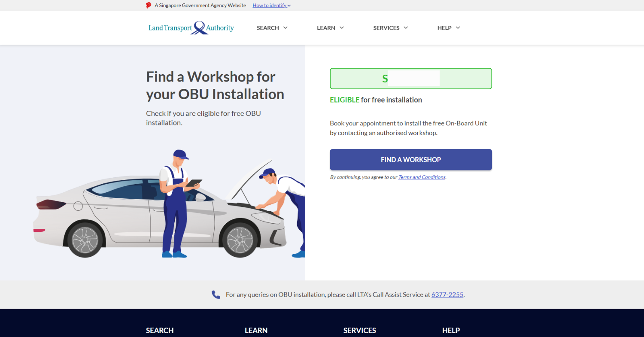
Task: Click the SERVICES footer section heading
Action: [359, 330]
